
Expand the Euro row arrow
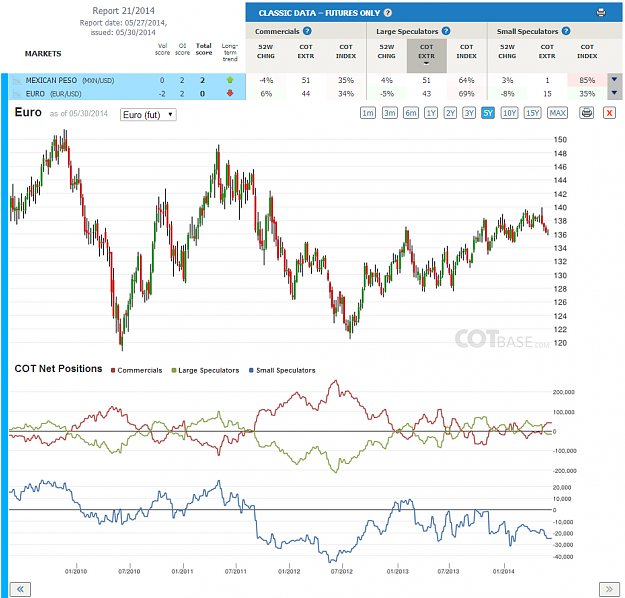(x=614, y=93)
